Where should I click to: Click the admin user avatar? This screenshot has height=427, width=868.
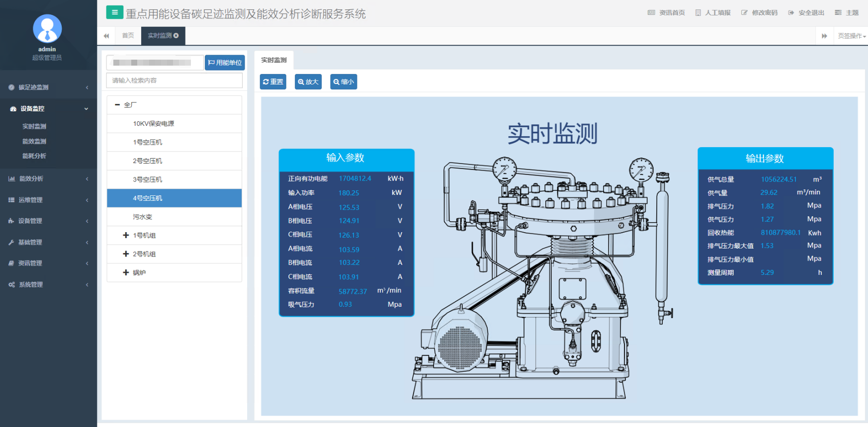47,28
